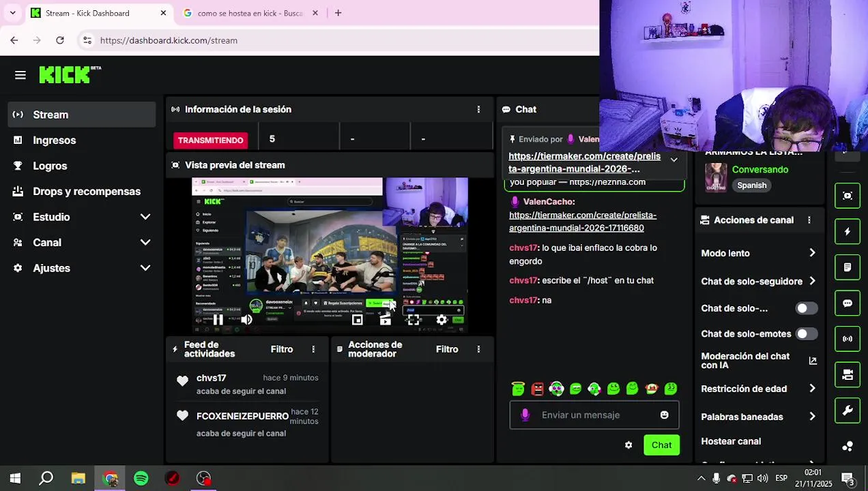Insert the angry red emote
Screen dimensions: 868x491
[538, 389]
